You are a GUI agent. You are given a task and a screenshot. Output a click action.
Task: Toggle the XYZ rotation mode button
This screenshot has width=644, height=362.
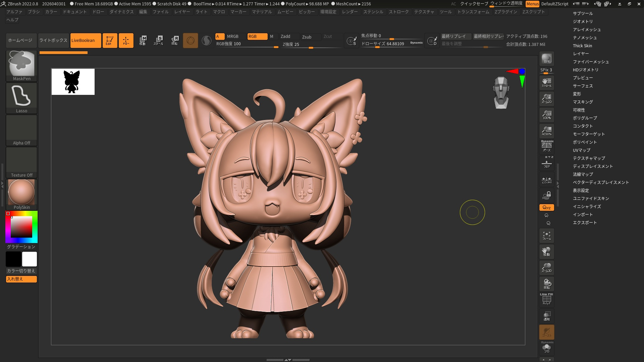(x=546, y=207)
